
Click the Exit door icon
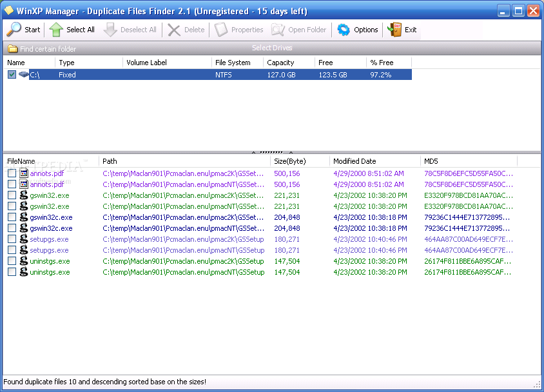pyautogui.click(x=394, y=30)
